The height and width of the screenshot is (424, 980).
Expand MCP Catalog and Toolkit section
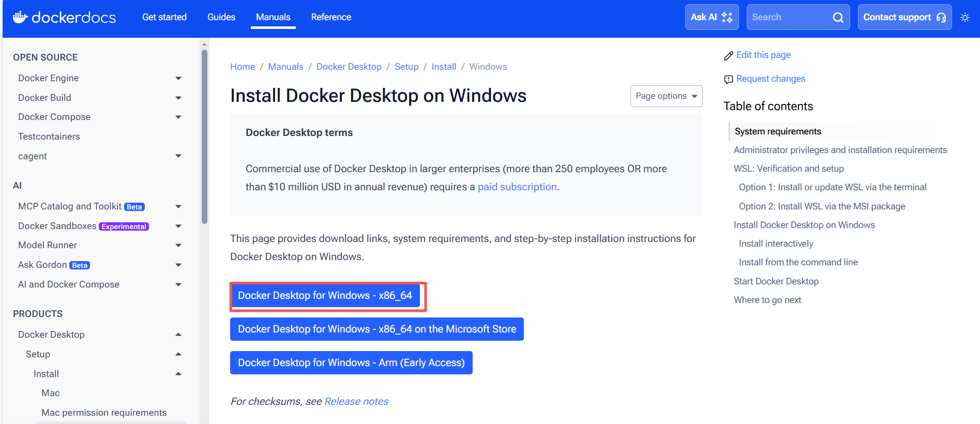coord(178,206)
